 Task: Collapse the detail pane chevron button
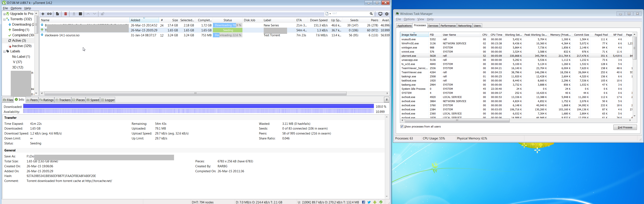coord(387,100)
